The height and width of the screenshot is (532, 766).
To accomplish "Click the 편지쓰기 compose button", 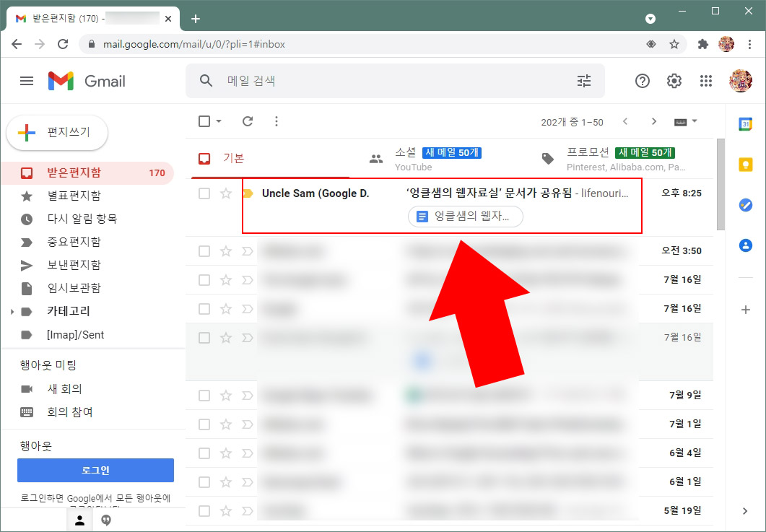I will click(57, 133).
